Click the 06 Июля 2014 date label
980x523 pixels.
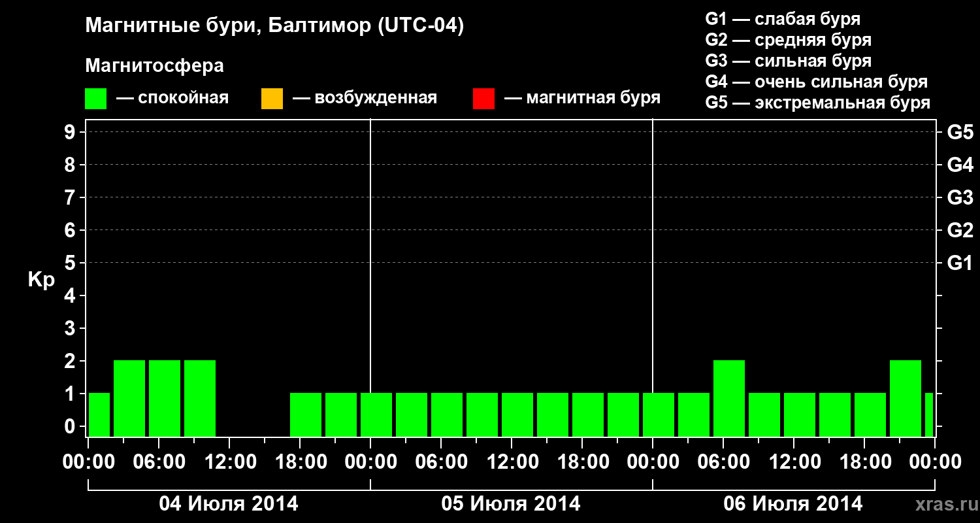793,503
